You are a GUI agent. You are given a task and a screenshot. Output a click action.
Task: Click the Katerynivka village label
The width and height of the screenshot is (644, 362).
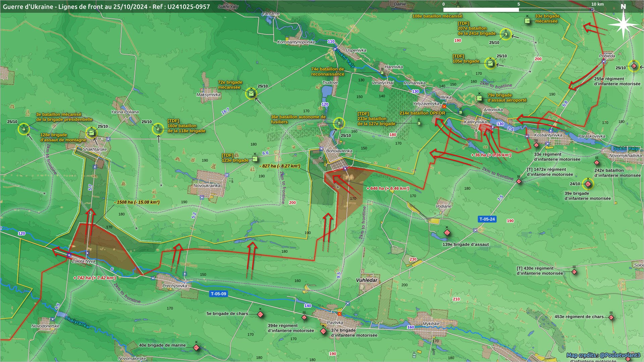point(475,122)
